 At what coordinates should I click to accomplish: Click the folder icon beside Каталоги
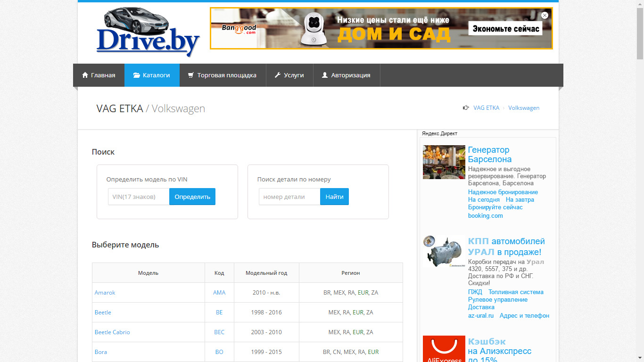[137, 75]
